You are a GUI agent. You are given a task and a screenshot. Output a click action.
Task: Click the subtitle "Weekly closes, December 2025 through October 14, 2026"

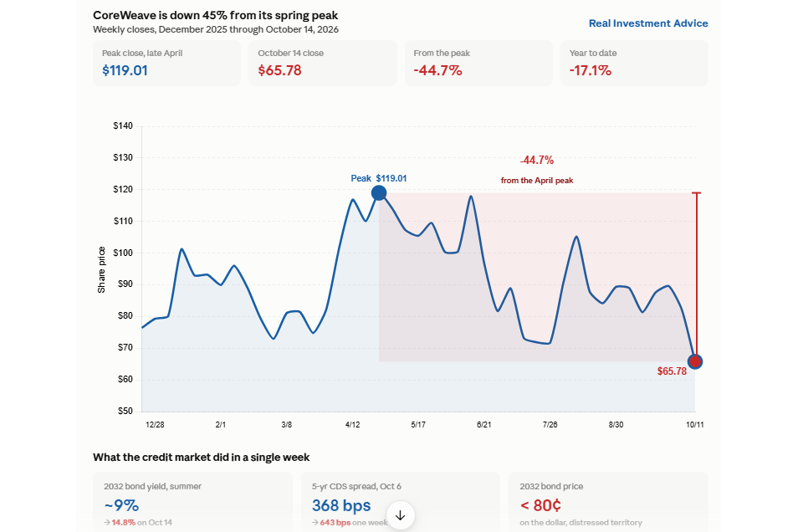tap(216, 29)
